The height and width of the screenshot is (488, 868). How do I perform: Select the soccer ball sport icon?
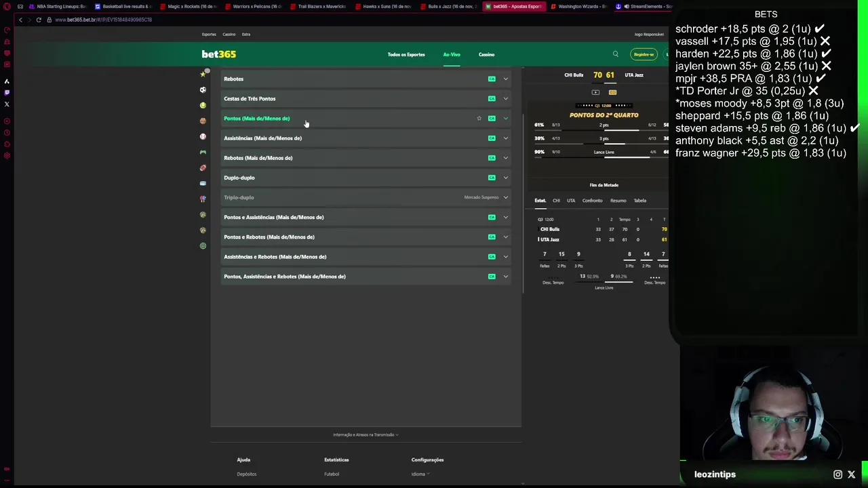click(x=203, y=89)
